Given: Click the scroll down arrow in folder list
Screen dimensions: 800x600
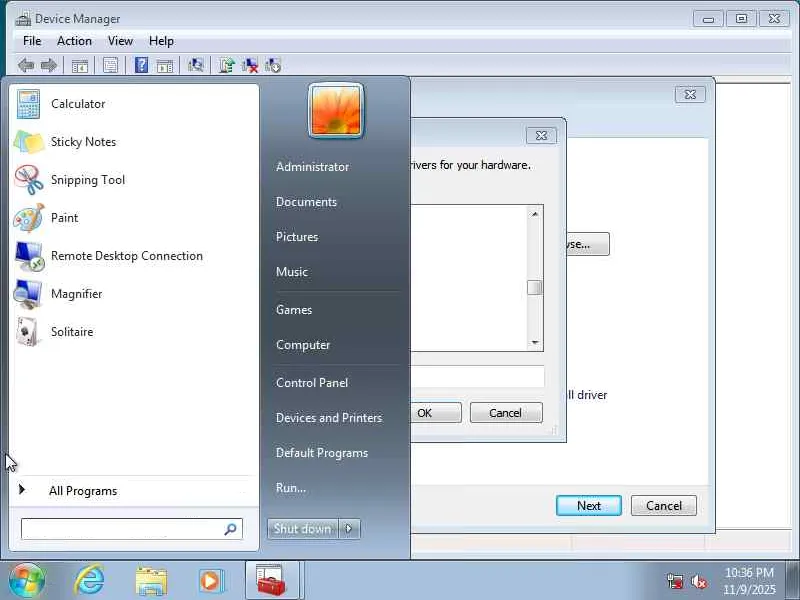Looking at the screenshot, I should click(535, 342).
